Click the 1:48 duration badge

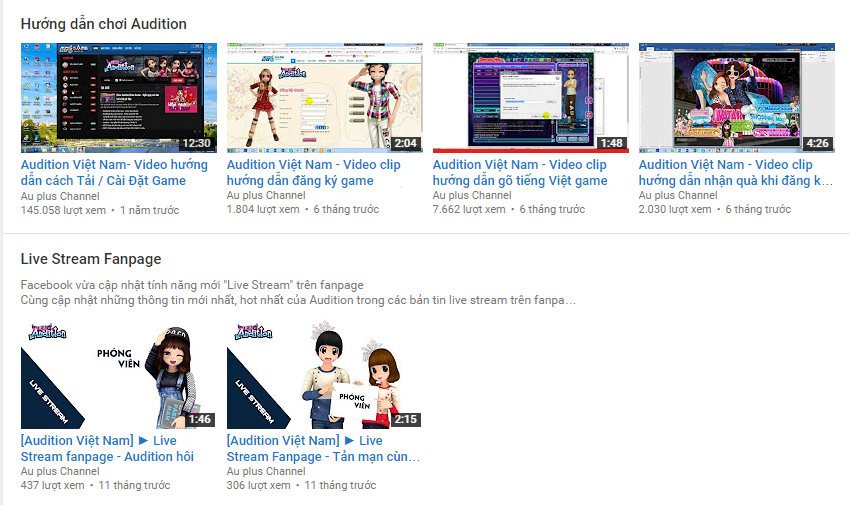[x=611, y=143]
